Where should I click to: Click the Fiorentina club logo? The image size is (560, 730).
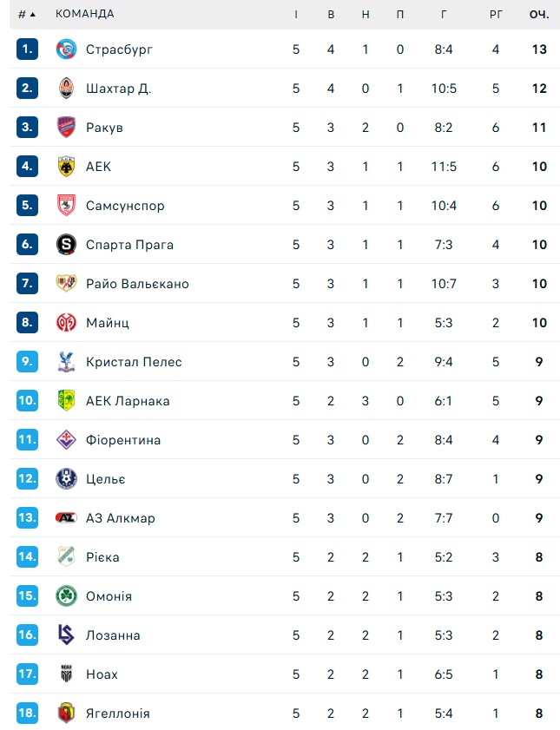click(66, 440)
